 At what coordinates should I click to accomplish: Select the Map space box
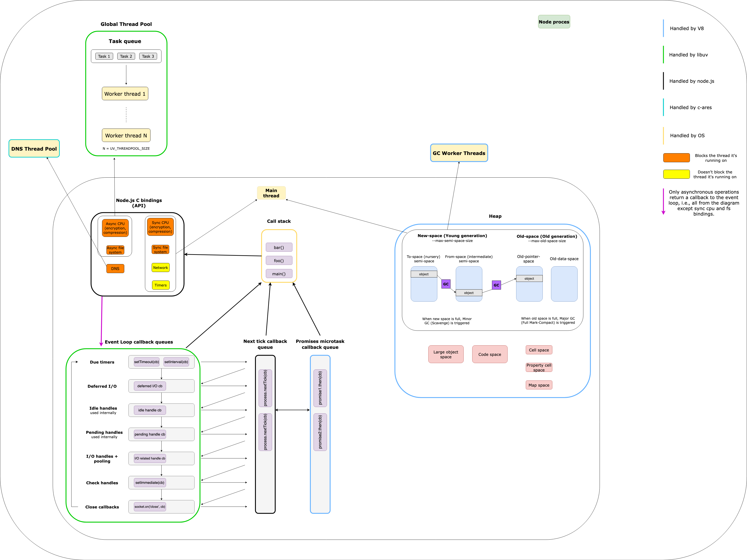539,385
